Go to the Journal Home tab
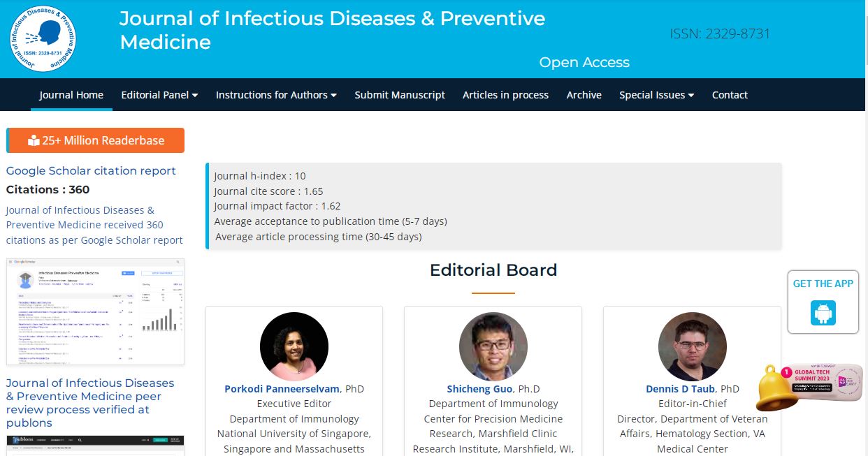The image size is (868, 456). [x=71, y=95]
